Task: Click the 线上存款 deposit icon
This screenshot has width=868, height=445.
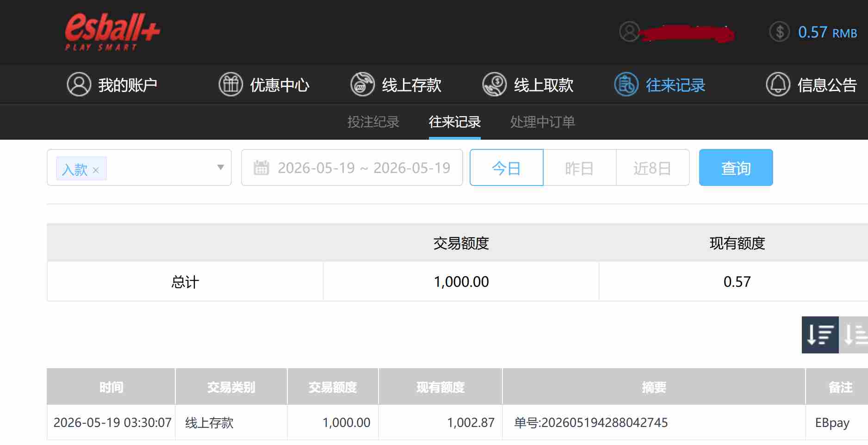Action: pos(362,85)
